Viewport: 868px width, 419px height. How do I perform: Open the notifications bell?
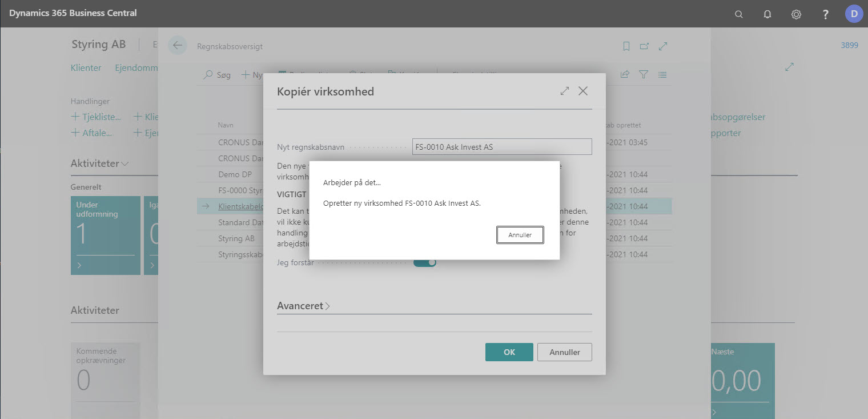coord(767,14)
